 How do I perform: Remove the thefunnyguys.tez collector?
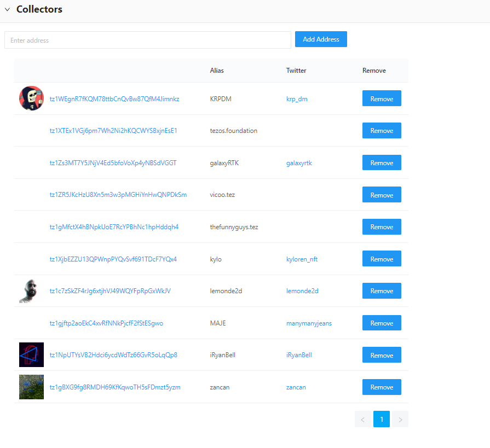coord(382,227)
